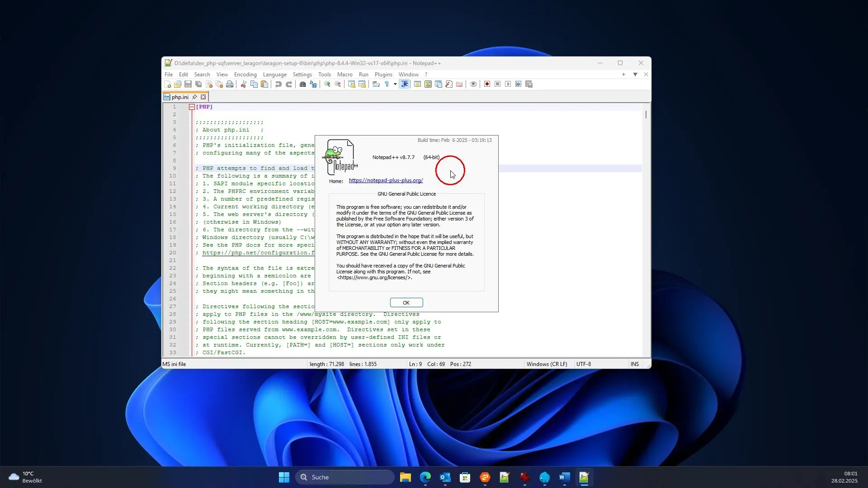Click the Paste toolbar icon
This screenshot has width=868, height=488.
point(264,84)
